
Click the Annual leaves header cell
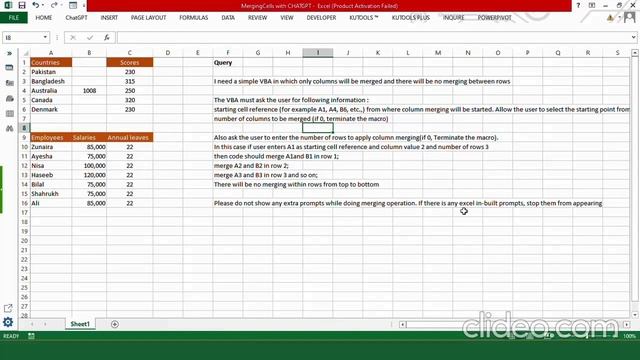(x=130, y=138)
